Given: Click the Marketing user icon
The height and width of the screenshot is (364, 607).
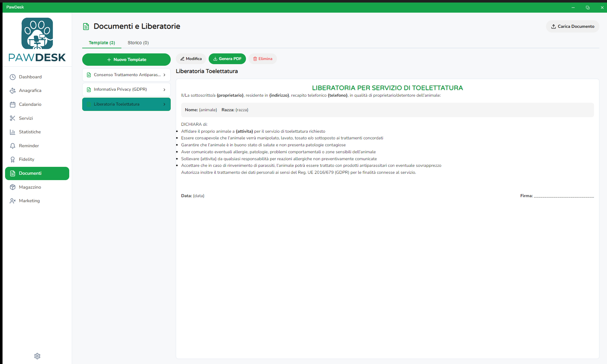Looking at the screenshot, I should [x=13, y=201].
